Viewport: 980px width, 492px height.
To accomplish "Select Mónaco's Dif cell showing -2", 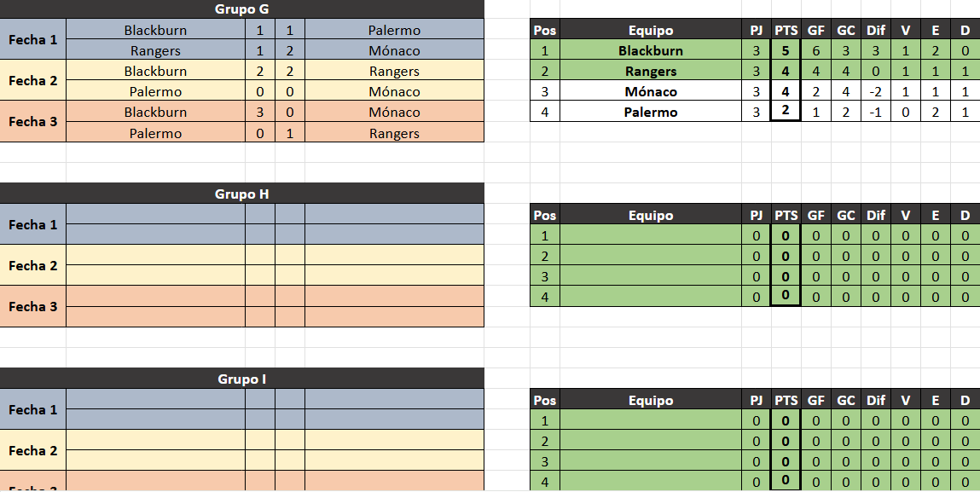I will (x=875, y=91).
